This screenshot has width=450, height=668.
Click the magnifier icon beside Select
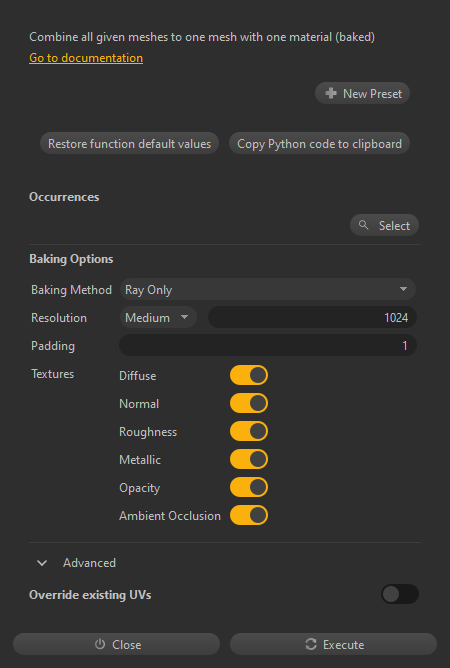[x=363, y=225]
